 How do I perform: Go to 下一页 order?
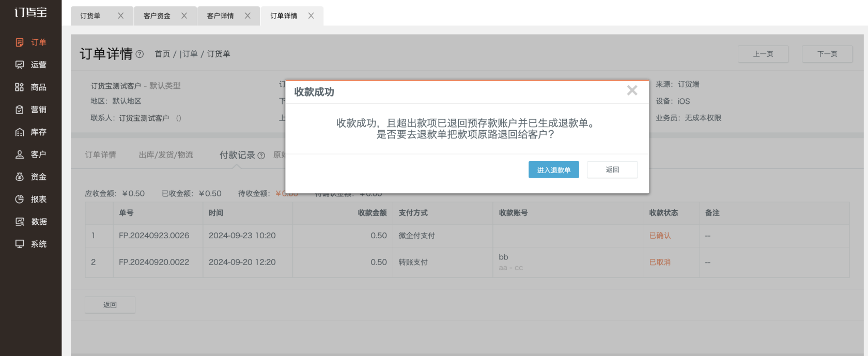coord(827,54)
